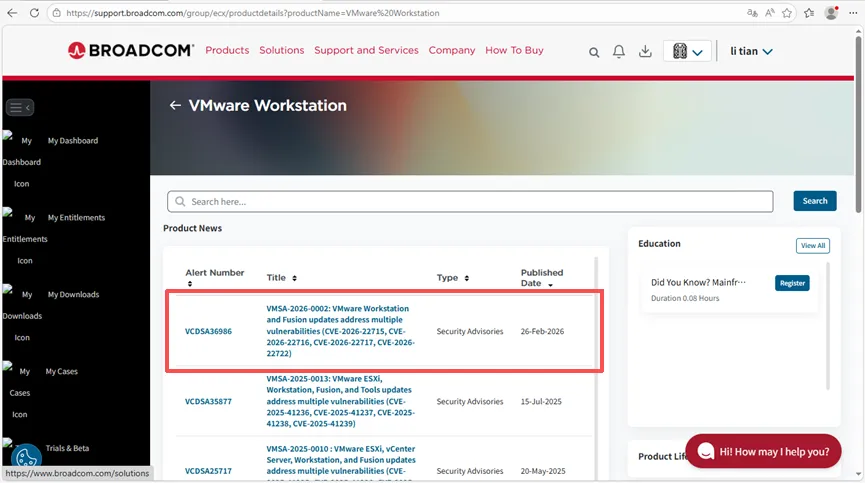Select date 26-Feb-2026 cell
Screen dimensions: 865x483
[x=542, y=331]
